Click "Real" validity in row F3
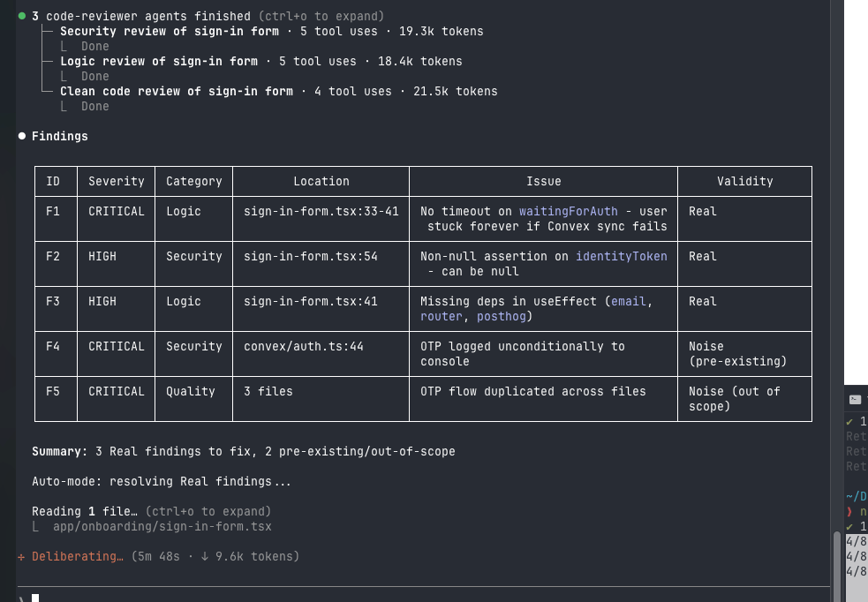Image resolution: width=868 pixels, height=602 pixels. click(703, 302)
